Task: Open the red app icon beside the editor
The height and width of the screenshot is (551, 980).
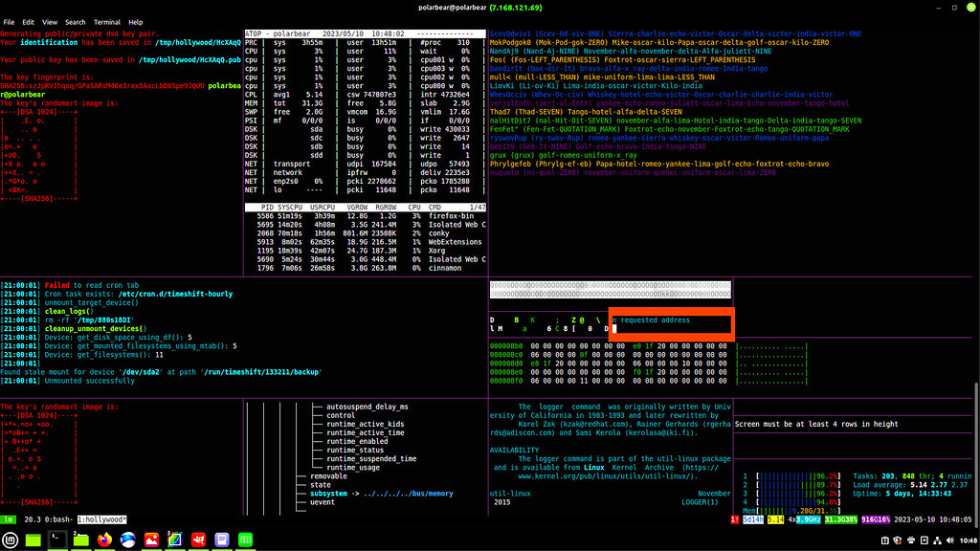Action: pyautogui.click(x=199, y=540)
